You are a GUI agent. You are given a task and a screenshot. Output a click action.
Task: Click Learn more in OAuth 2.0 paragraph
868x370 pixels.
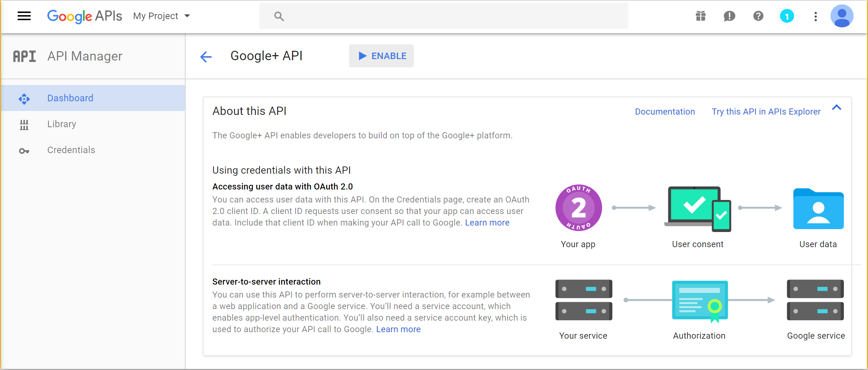487,223
